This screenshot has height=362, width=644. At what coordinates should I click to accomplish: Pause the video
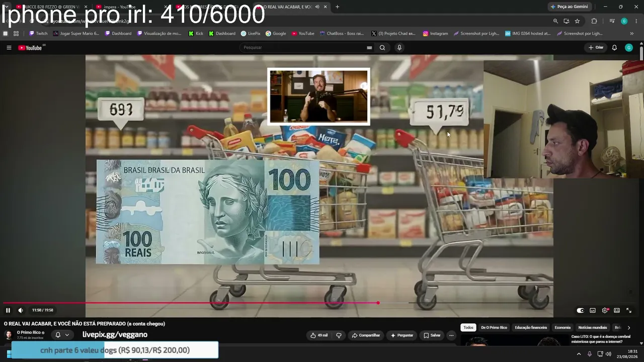point(8,310)
